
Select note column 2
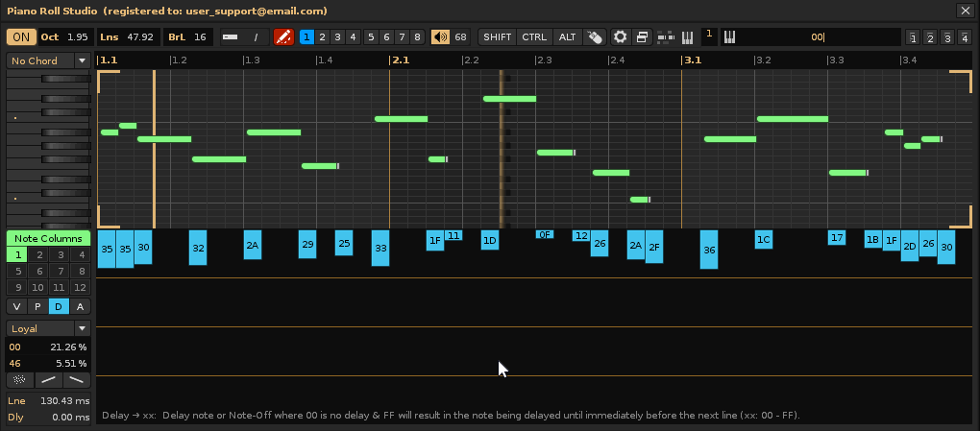[38, 255]
